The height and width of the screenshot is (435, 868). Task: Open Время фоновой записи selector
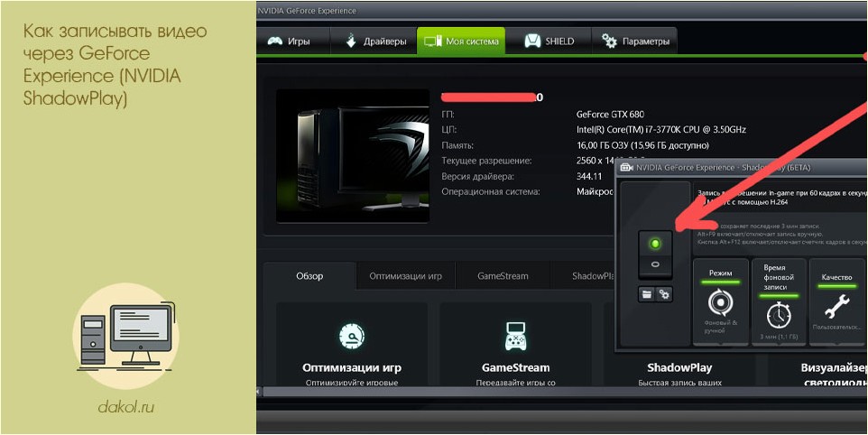tap(779, 301)
